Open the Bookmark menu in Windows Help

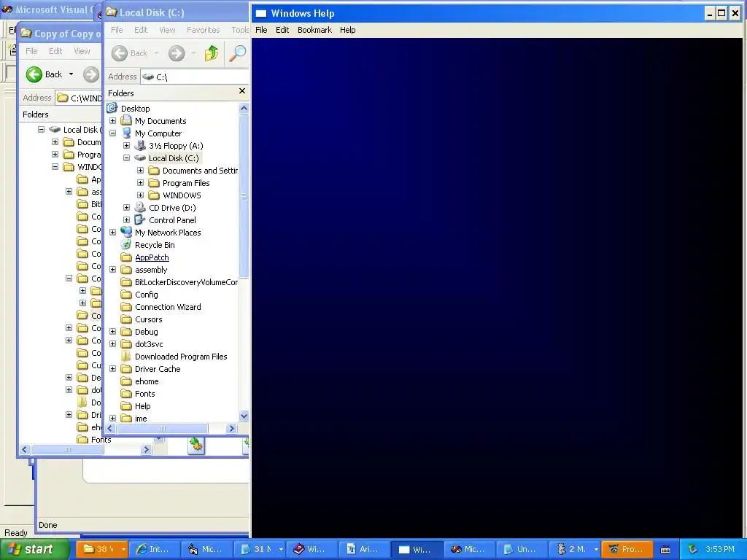click(314, 29)
